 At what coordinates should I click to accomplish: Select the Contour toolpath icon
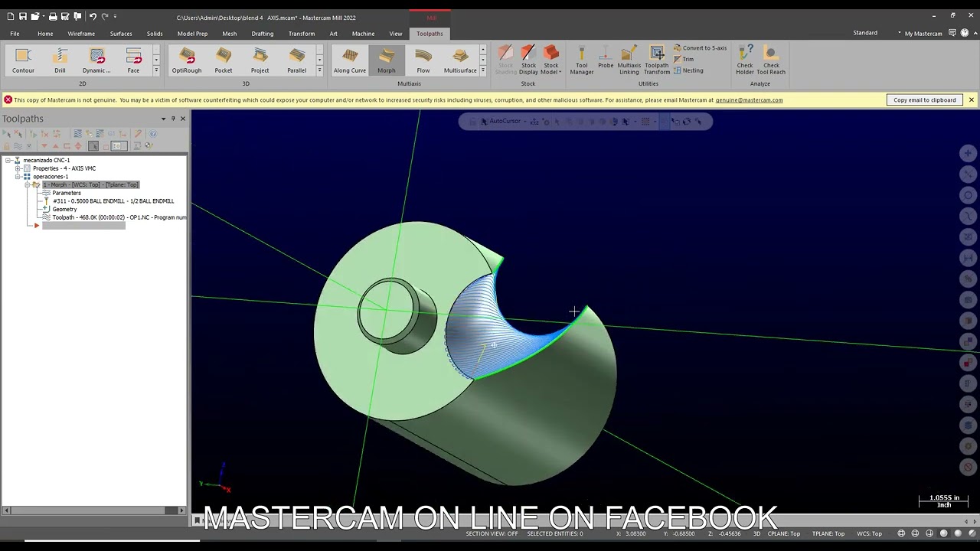coord(23,60)
